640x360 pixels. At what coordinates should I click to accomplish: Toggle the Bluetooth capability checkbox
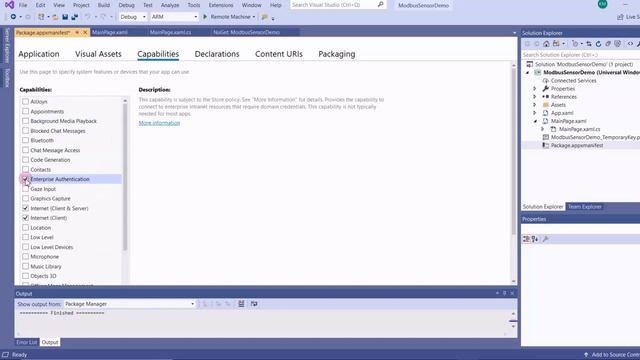pyautogui.click(x=25, y=140)
